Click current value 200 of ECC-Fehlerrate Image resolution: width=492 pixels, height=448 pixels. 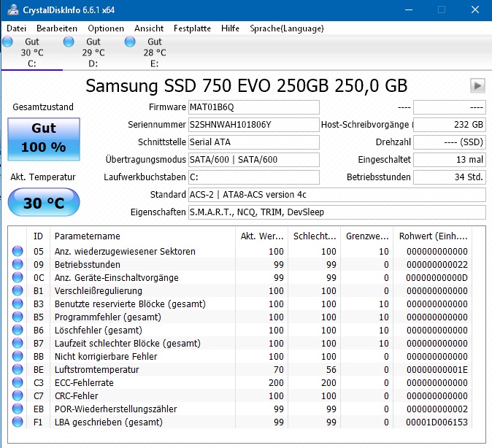[276, 383]
